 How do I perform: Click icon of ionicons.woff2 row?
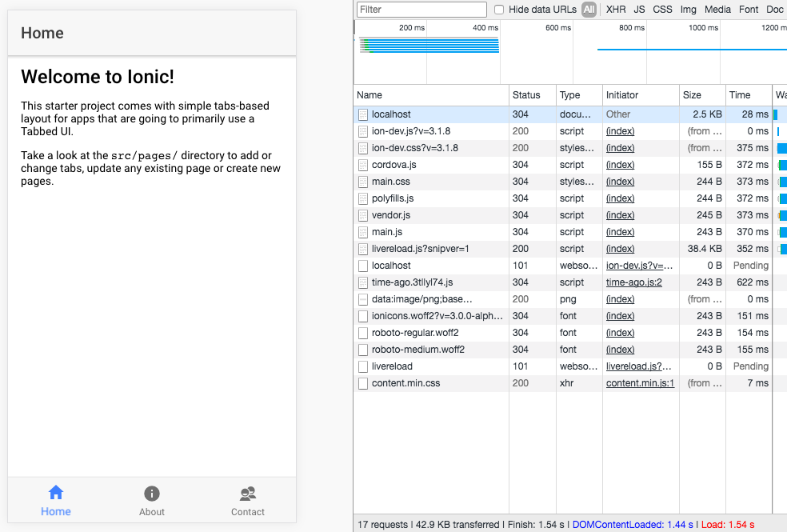tap(363, 316)
